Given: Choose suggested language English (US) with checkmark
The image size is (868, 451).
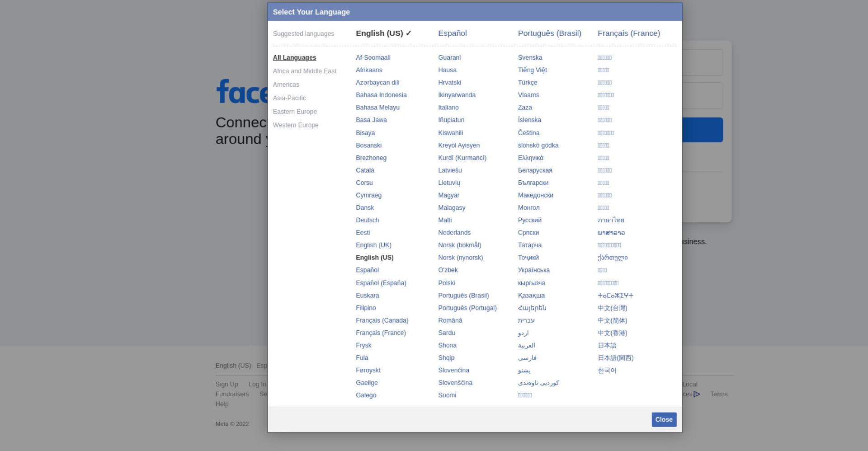Looking at the screenshot, I should (383, 33).
